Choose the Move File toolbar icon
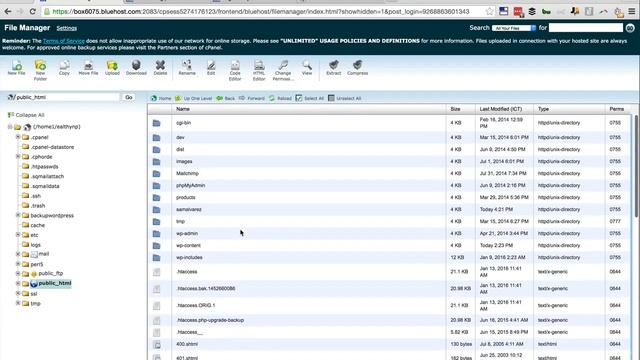Screen dimensions: 640x360 88,68
